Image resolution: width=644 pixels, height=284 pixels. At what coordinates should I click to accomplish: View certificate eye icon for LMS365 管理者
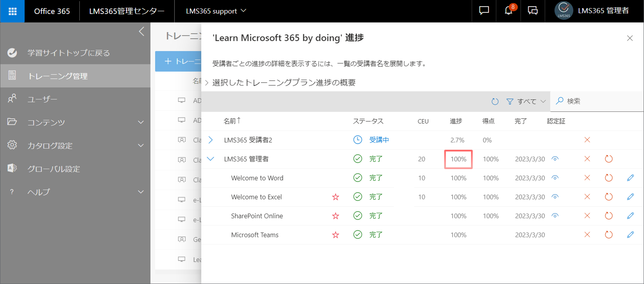point(555,159)
